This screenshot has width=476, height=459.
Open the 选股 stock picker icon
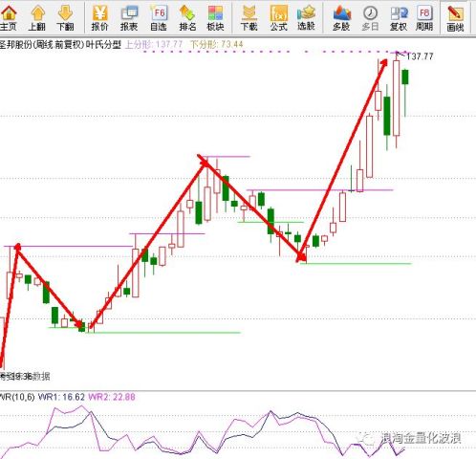tap(306, 17)
